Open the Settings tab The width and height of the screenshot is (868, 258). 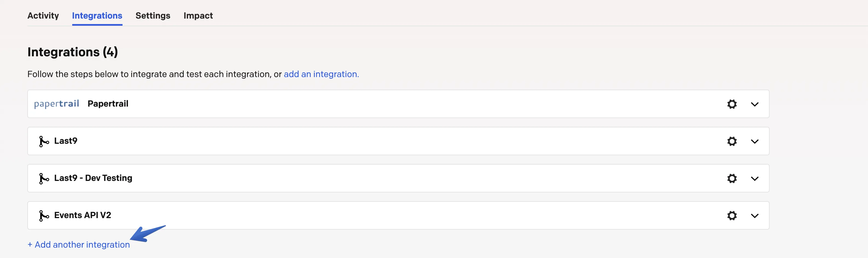(153, 16)
